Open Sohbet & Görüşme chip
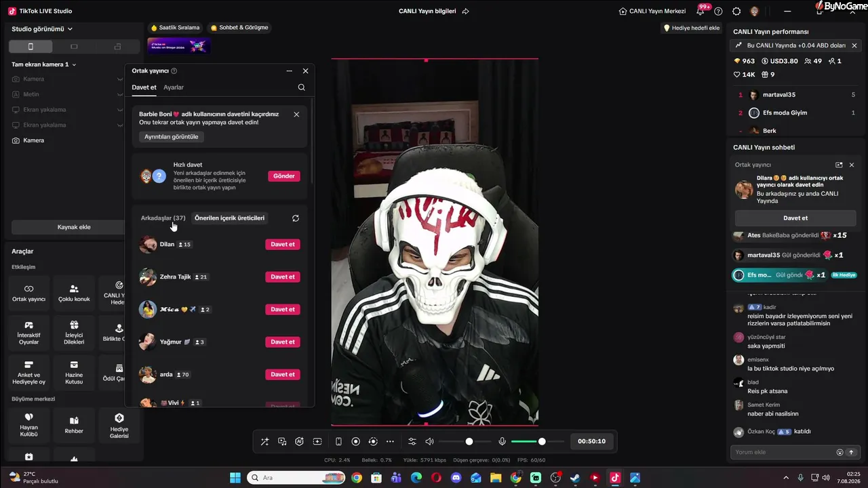 click(240, 28)
